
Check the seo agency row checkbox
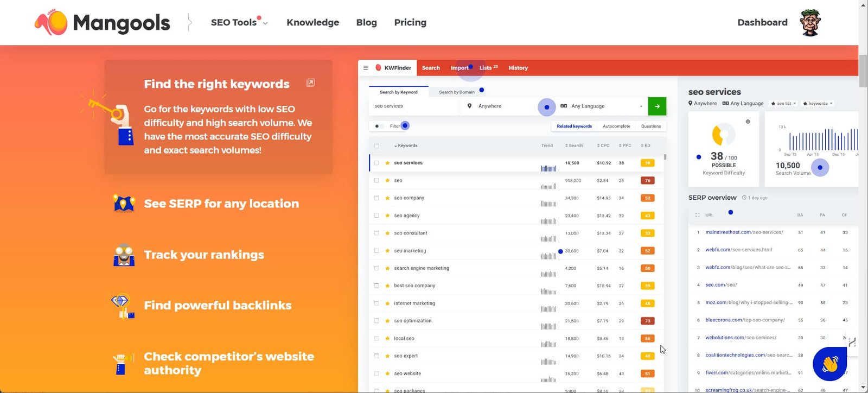pyautogui.click(x=376, y=215)
